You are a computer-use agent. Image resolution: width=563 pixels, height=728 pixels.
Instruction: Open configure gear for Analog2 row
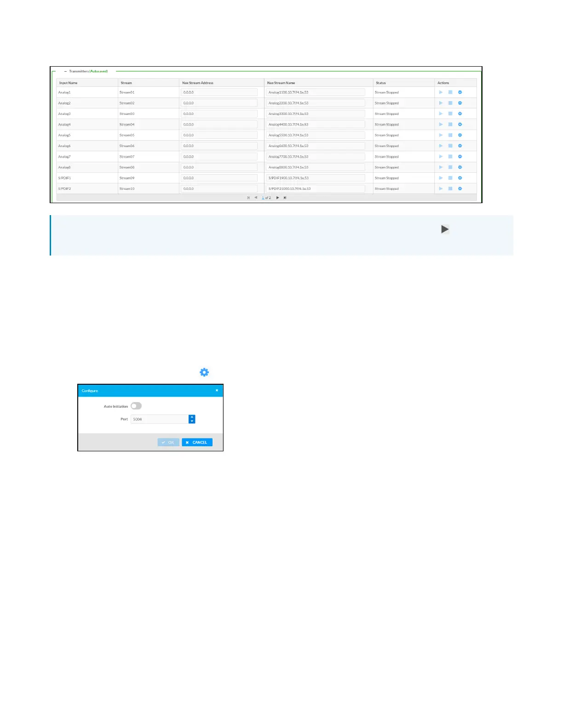(x=460, y=103)
